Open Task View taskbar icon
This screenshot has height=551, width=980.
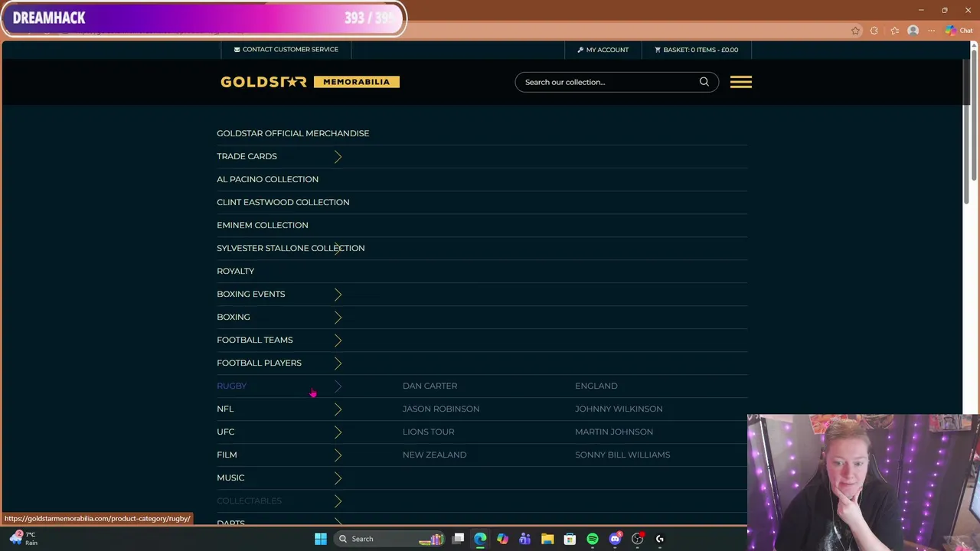click(458, 539)
